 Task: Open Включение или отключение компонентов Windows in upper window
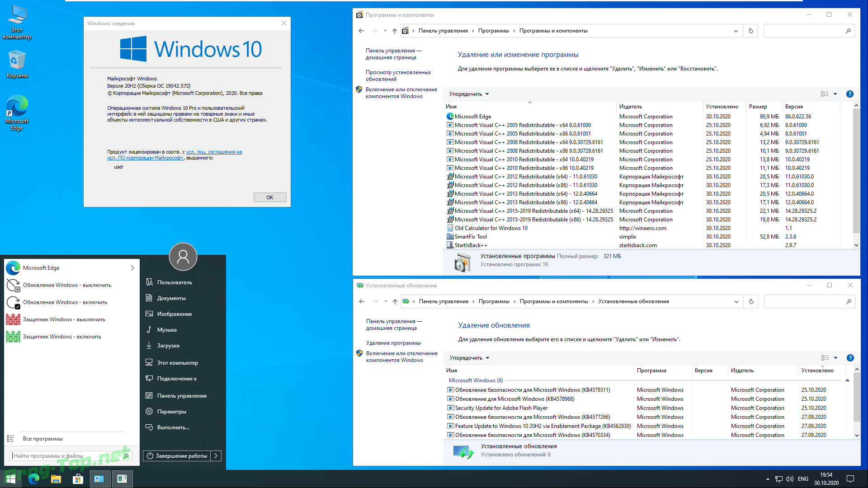(401, 93)
